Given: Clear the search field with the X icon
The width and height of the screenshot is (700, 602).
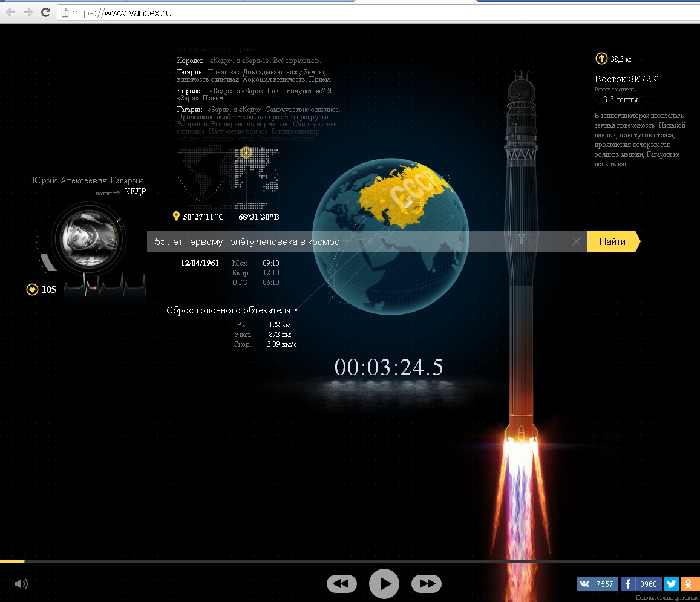Looking at the screenshot, I should tap(576, 242).
